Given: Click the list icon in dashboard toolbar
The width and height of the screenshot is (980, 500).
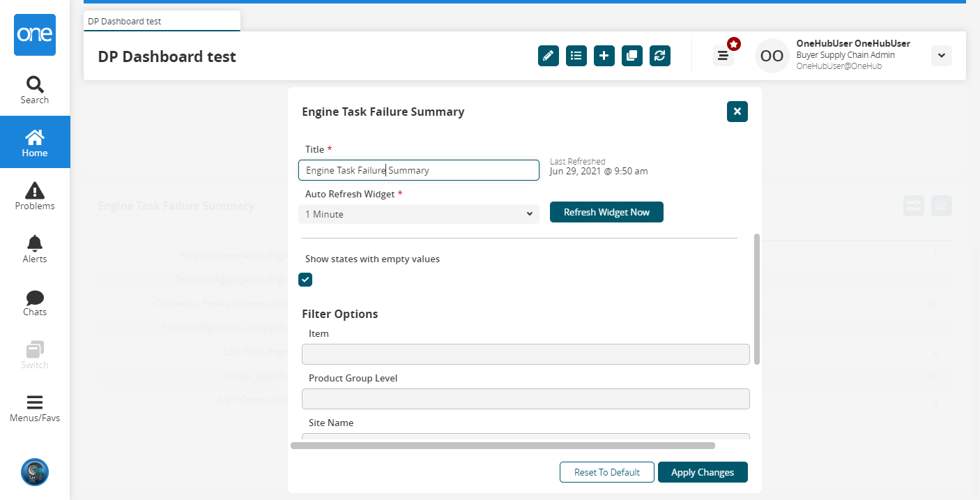Looking at the screenshot, I should 576,56.
